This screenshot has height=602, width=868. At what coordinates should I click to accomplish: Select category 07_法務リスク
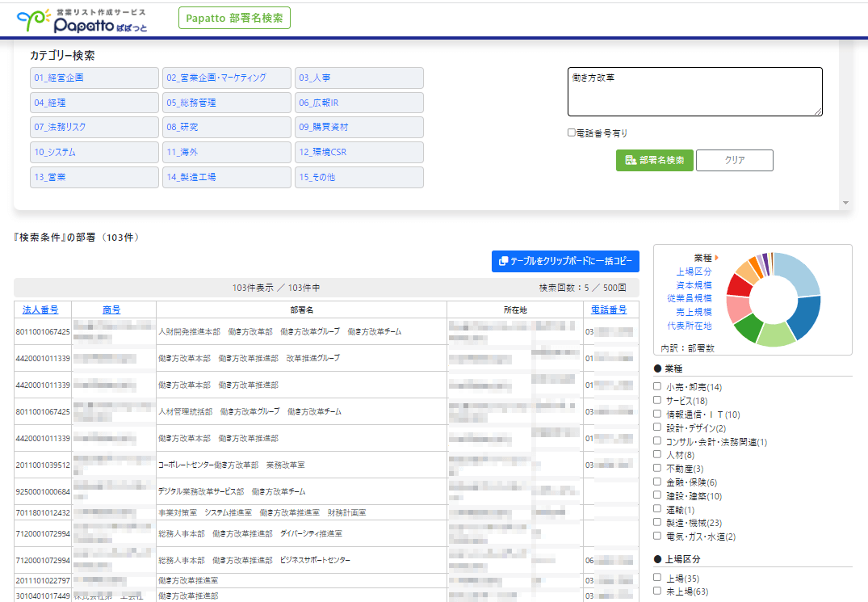[x=94, y=127]
